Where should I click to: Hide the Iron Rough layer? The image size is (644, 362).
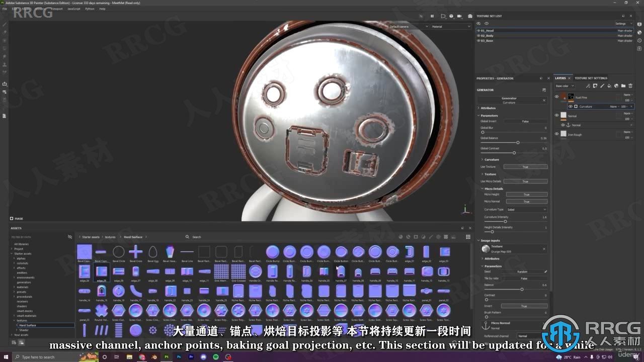556,134
